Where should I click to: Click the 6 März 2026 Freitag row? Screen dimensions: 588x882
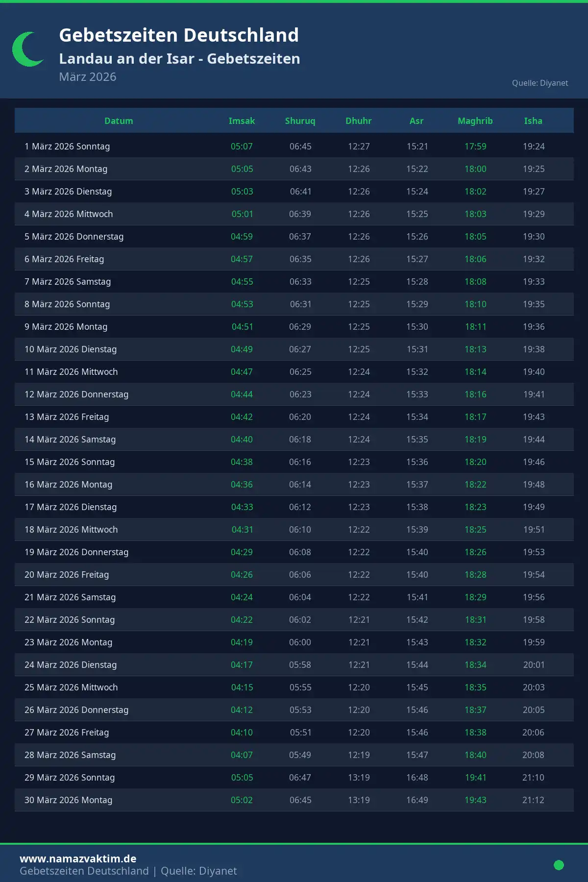point(64,259)
